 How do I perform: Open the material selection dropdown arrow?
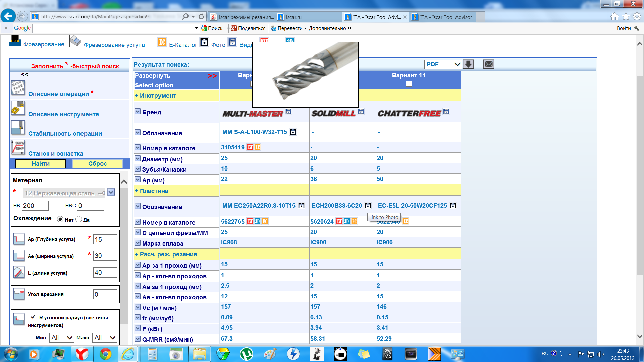[x=111, y=192]
